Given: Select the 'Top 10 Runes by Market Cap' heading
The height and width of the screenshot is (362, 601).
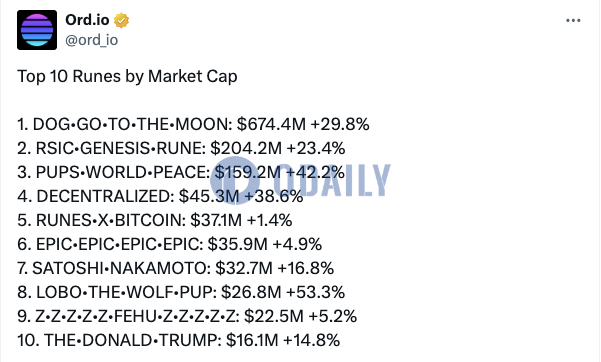Looking at the screenshot, I should pos(127,76).
